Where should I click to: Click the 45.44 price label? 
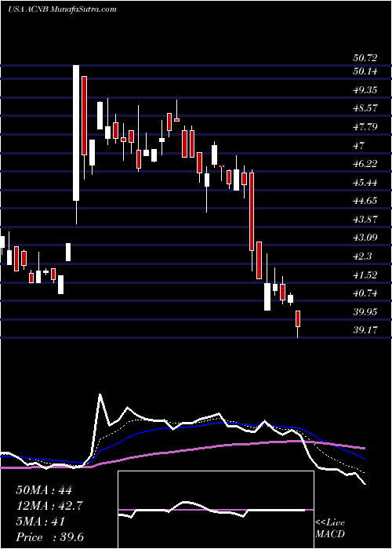click(365, 182)
